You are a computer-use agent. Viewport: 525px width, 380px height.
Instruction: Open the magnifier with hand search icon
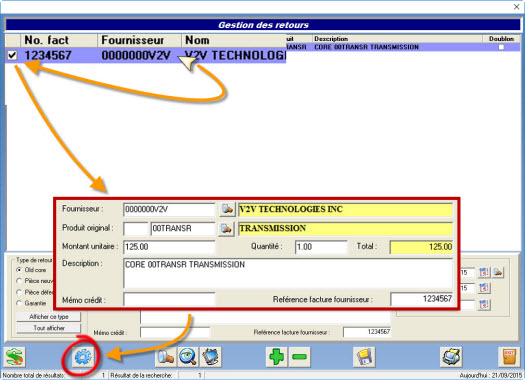tap(165, 357)
